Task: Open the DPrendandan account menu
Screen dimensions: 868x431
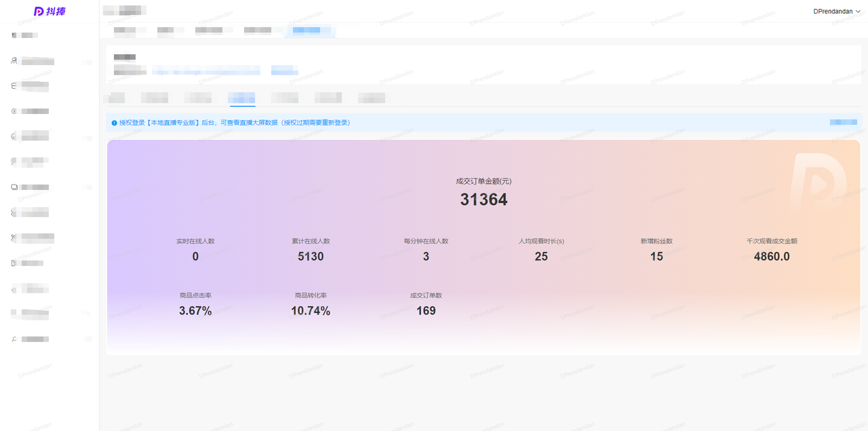Action: coord(833,12)
